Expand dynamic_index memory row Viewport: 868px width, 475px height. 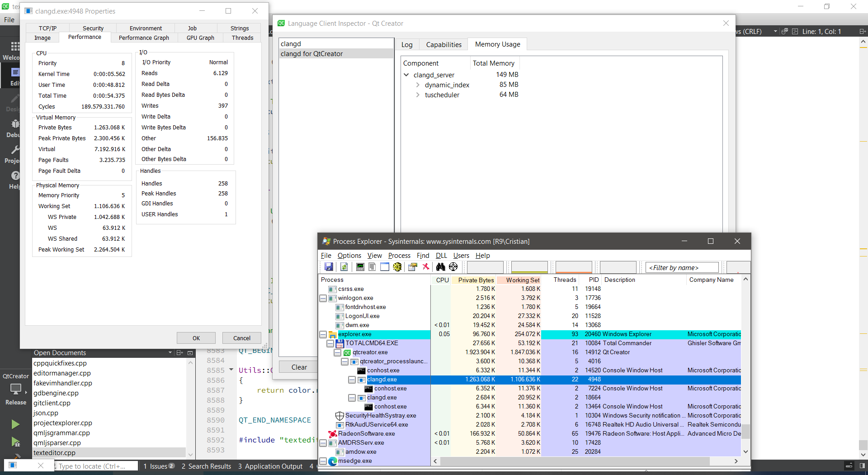418,85
